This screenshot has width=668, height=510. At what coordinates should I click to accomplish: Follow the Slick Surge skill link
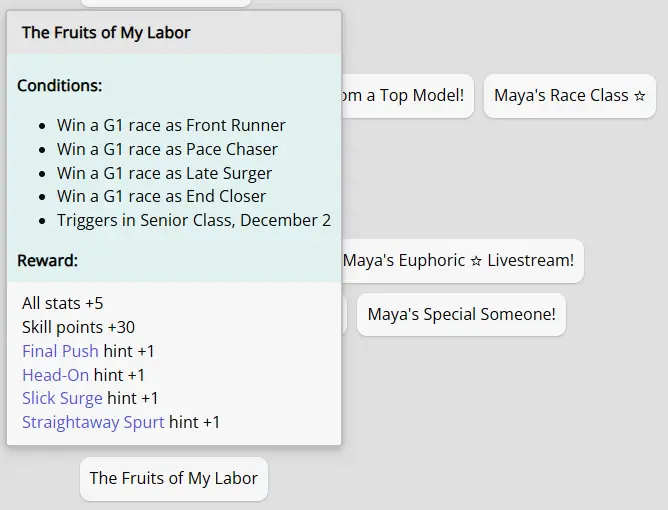(62, 398)
